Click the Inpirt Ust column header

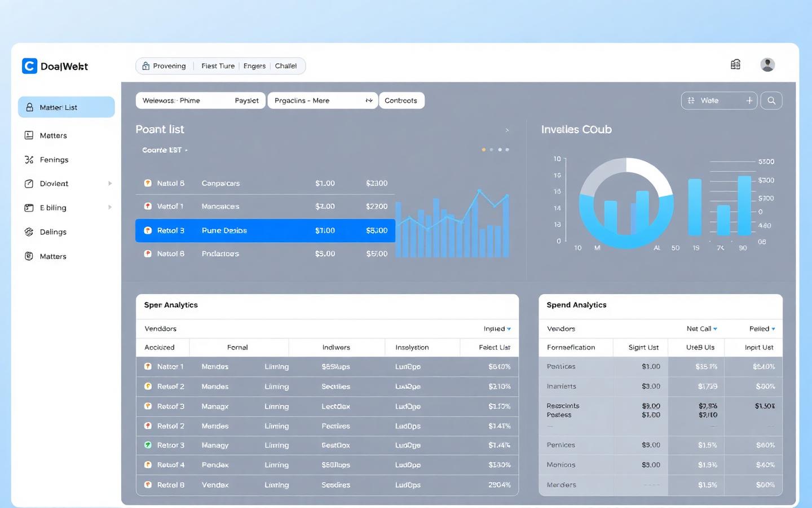[x=759, y=347]
